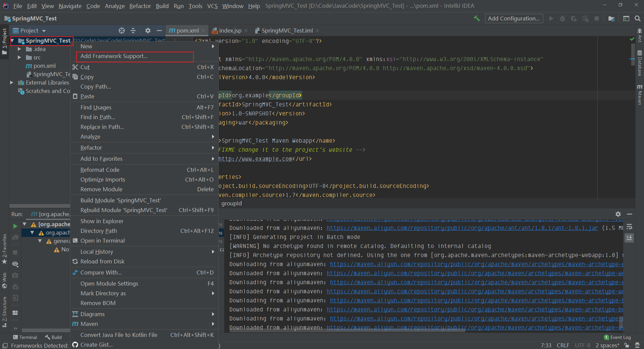Image resolution: width=644 pixels, height=349 pixels.
Task: Click the locate/select opened file icon
Action: 122,31
